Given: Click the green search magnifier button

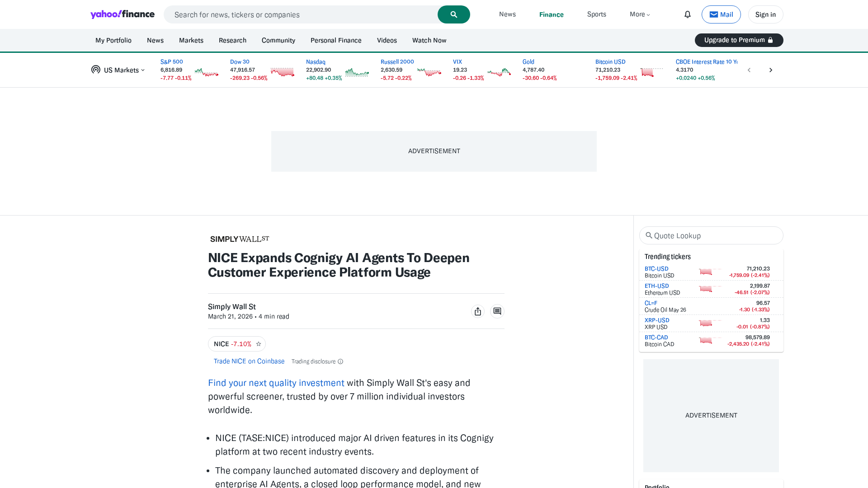Looking at the screenshot, I should [453, 14].
